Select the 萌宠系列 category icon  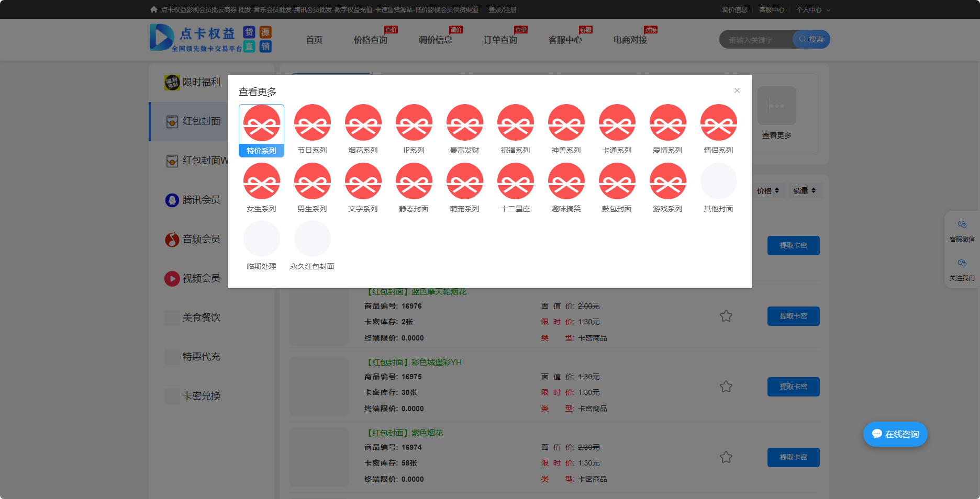464,182
